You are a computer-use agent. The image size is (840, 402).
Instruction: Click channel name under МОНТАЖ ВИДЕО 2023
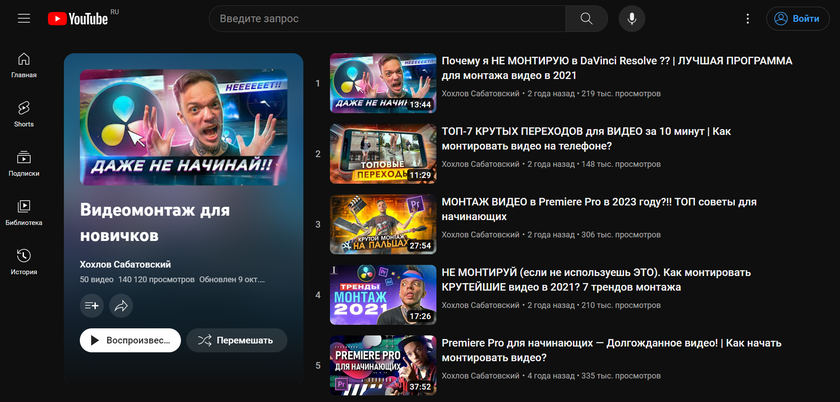(481, 235)
